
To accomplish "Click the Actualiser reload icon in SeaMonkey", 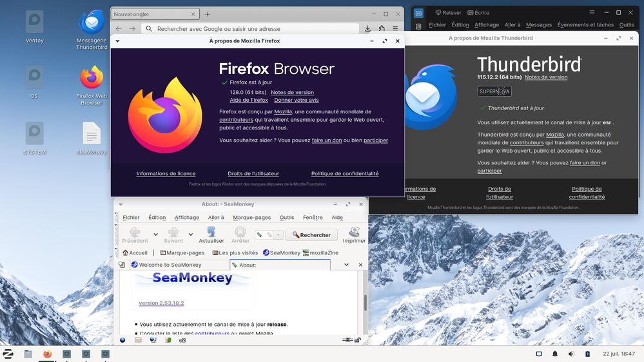I will (x=211, y=232).
